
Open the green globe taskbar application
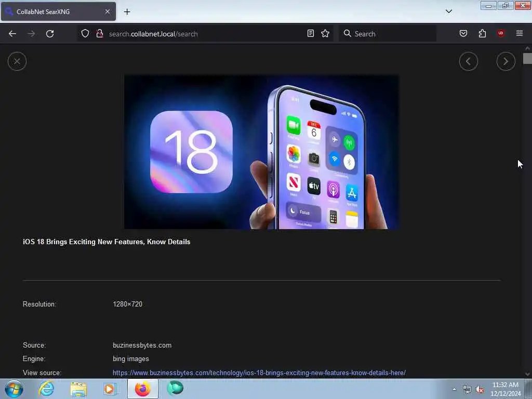pos(175,389)
